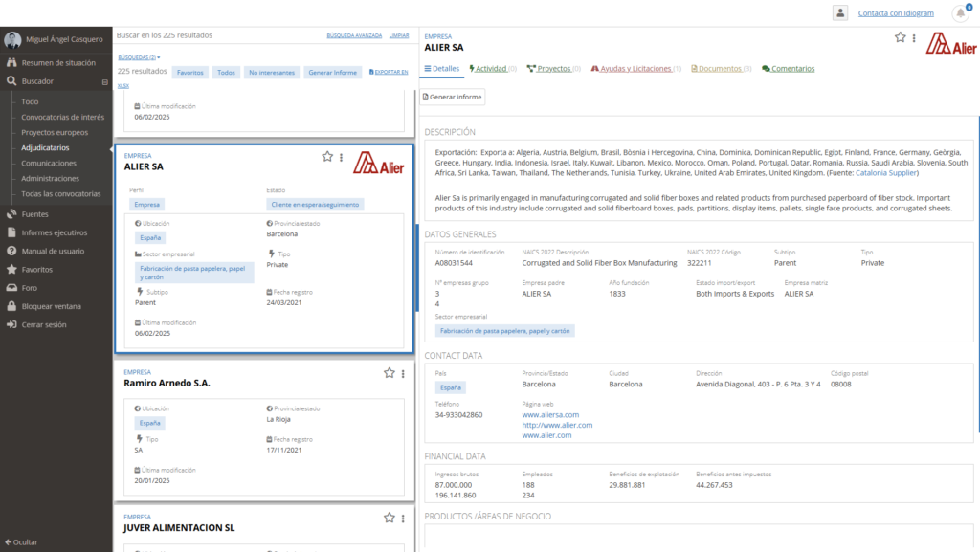Image resolution: width=980 pixels, height=552 pixels.
Task: Open Informes ejecutivos in sidebar
Action: tap(56, 232)
